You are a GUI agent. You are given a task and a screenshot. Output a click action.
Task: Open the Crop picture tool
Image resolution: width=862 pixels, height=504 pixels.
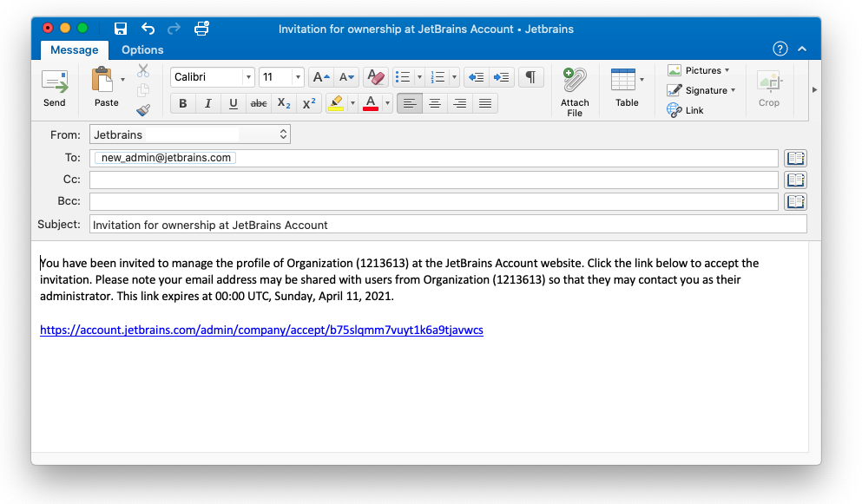[x=769, y=88]
